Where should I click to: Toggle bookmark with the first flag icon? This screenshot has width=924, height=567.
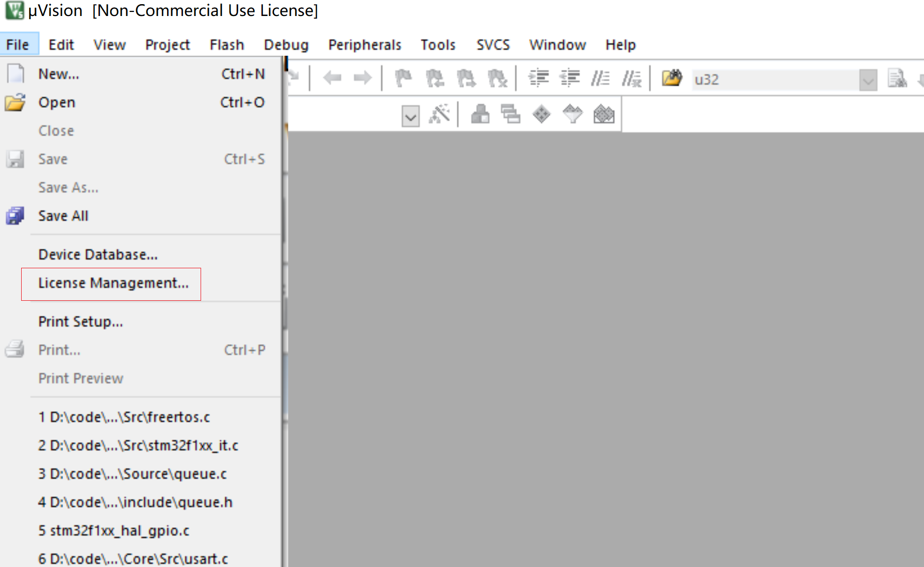(403, 78)
